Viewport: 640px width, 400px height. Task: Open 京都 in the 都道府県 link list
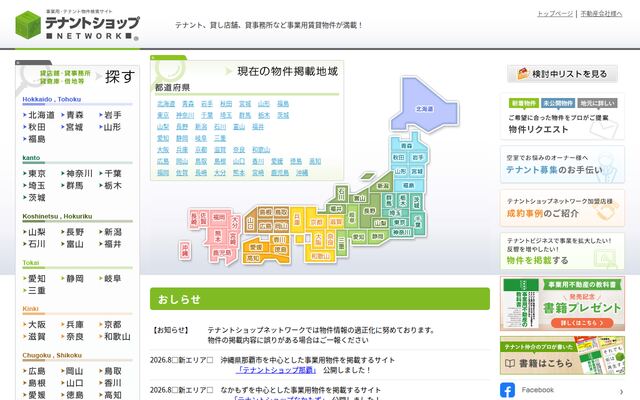[x=201, y=150]
